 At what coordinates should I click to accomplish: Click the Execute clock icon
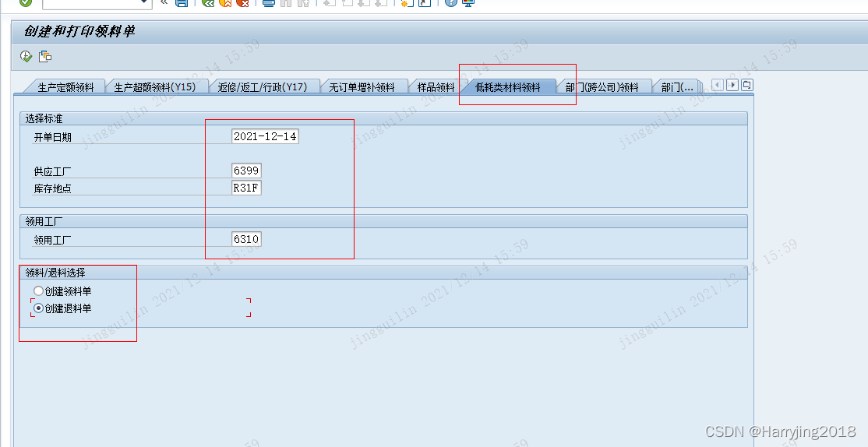[x=26, y=56]
